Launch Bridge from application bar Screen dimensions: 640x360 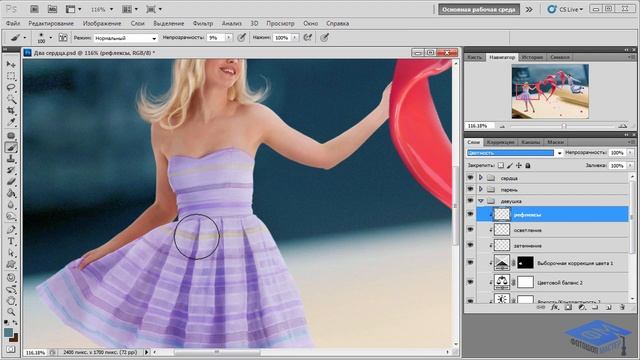[34, 9]
